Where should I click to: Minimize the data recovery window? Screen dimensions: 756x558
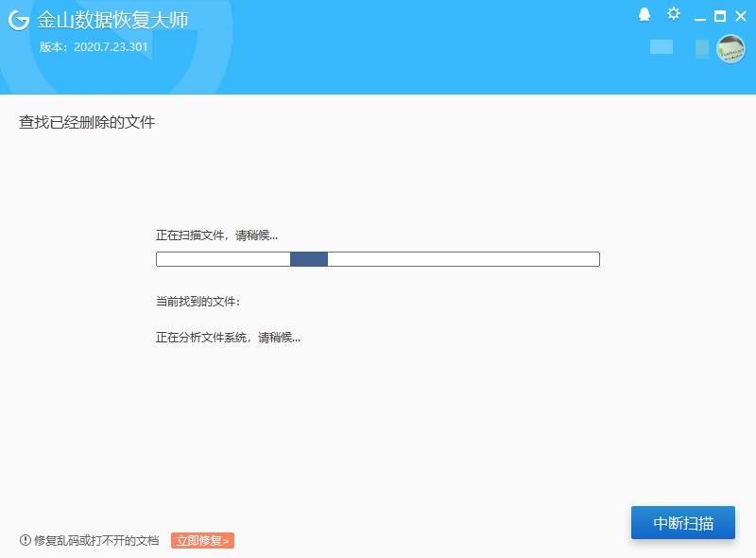[x=700, y=15]
